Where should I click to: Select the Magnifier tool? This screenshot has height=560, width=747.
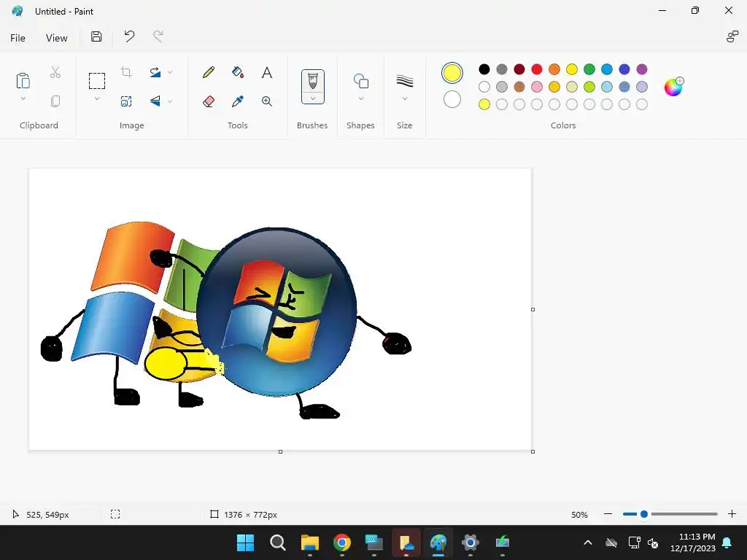(267, 101)
